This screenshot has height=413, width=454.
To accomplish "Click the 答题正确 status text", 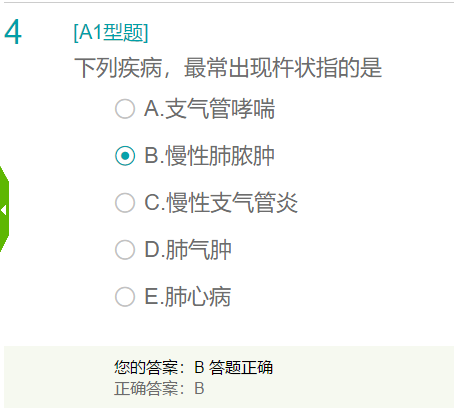I will point(241,367).
